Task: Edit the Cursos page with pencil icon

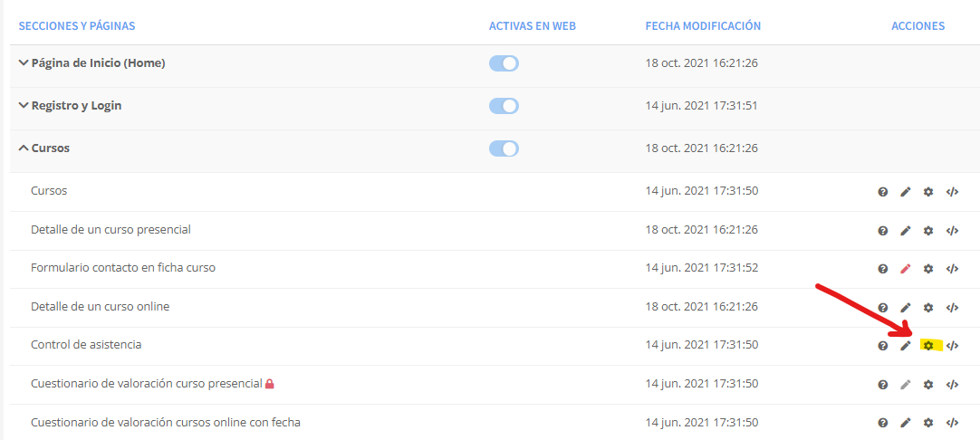Action: pyautogui.click(x=905, y=192)
